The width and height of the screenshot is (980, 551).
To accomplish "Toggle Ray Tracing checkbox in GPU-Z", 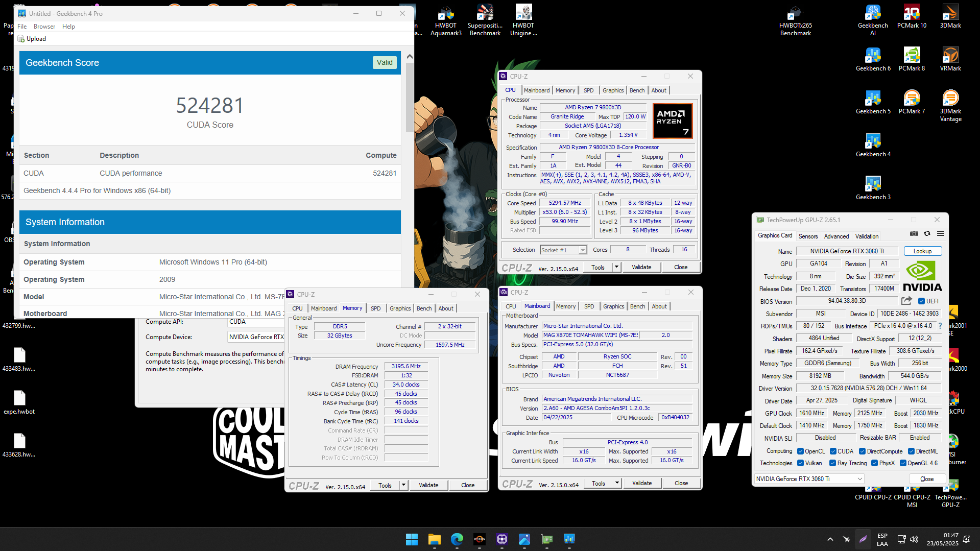I will 832,463.
